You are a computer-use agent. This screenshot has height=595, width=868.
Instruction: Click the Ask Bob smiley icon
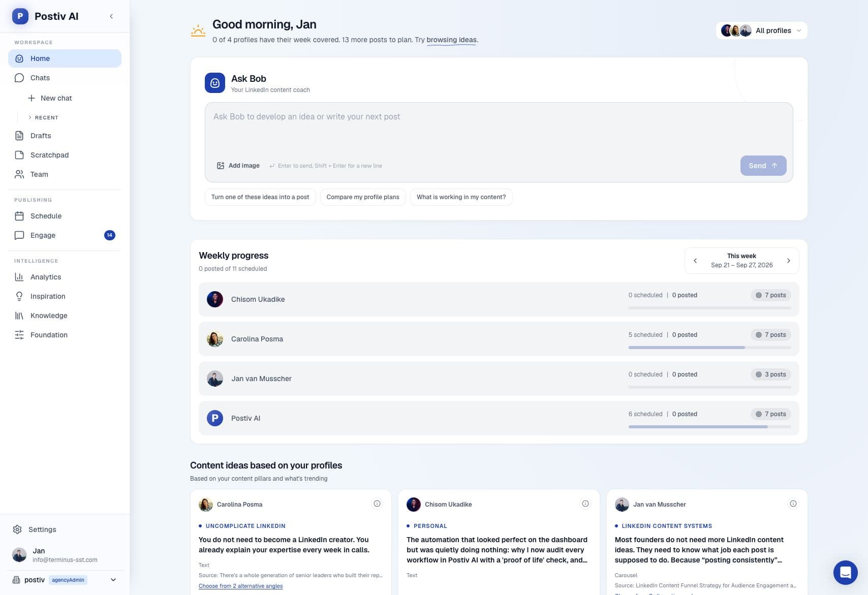215,83
